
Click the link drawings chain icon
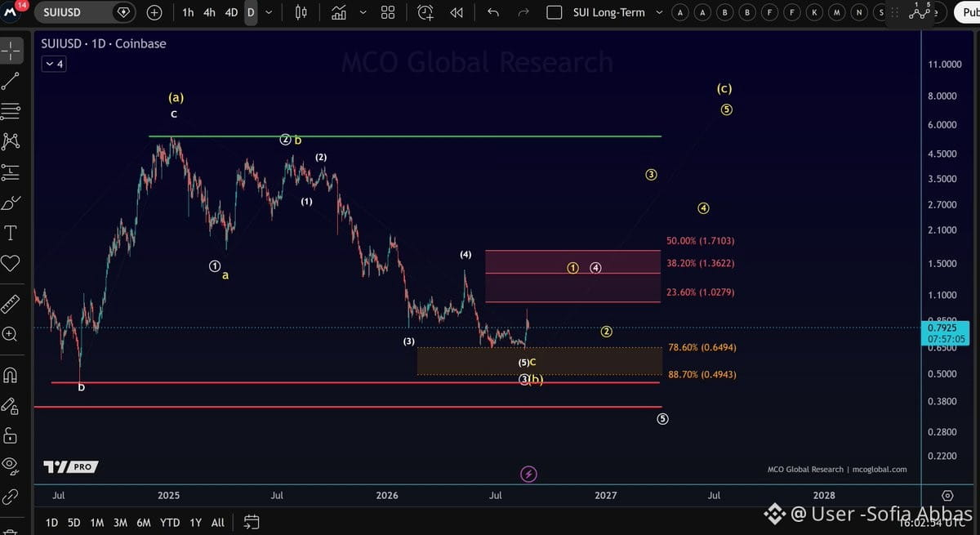[x=11, y=495]
